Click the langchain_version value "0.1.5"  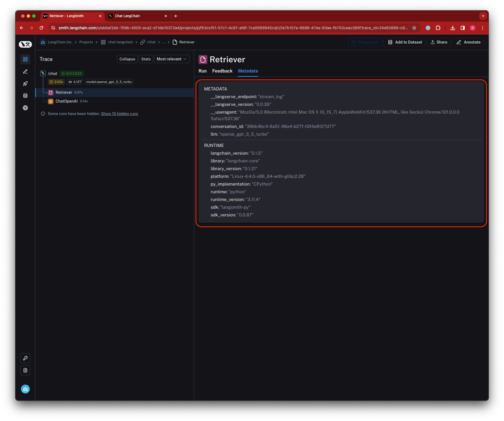coord(256,153)
